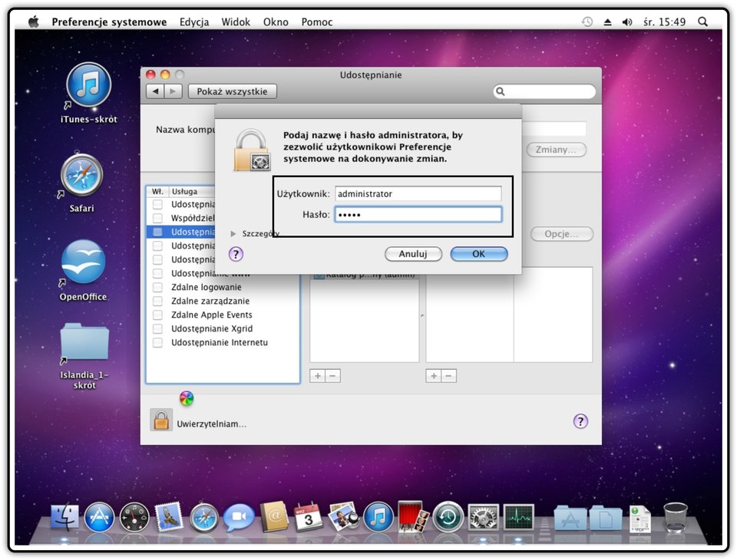Go forward with right arrow button
737x560 pixels.
tap(173, 91)
